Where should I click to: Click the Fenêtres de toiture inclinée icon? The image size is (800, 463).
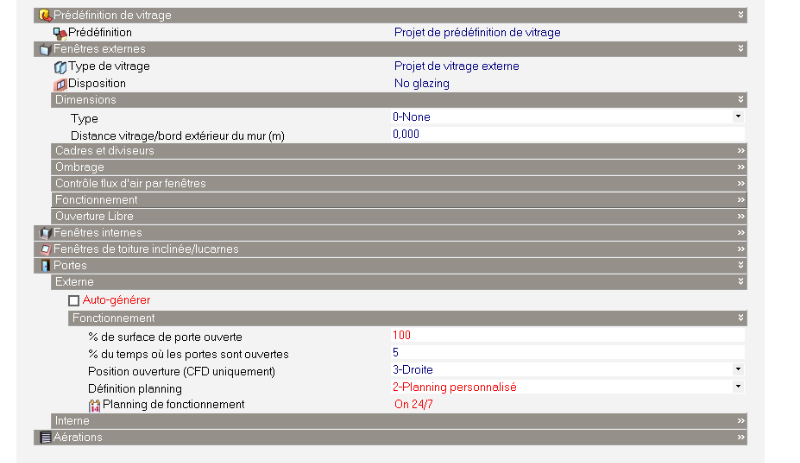44,249
